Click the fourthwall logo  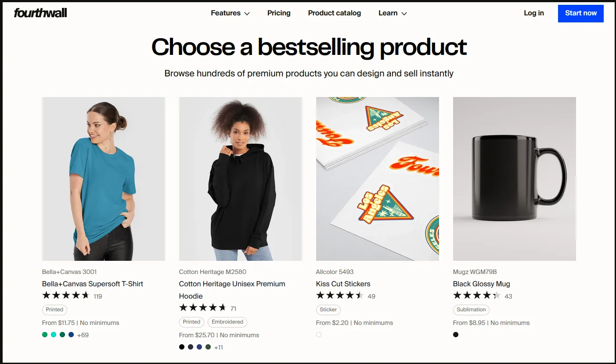coord(40,13)
